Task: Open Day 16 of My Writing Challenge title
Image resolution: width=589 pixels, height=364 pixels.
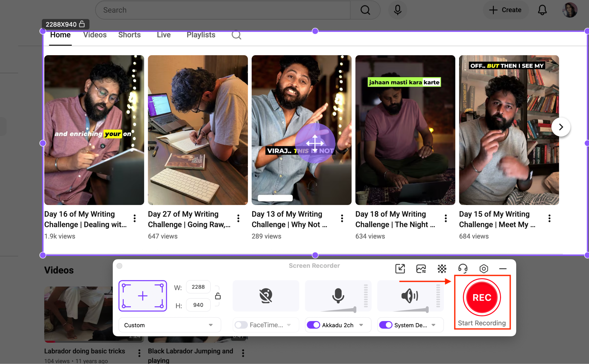Action: pos(85,219)
